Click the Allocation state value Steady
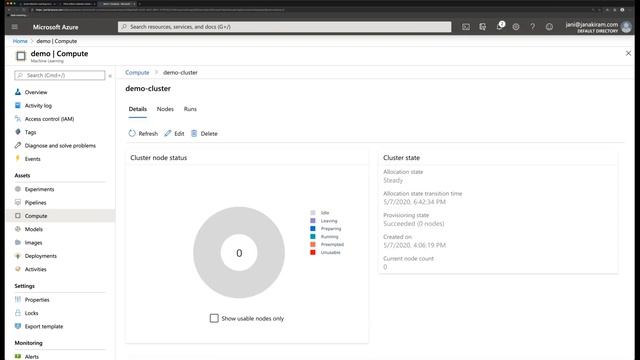 pos(393,180)
